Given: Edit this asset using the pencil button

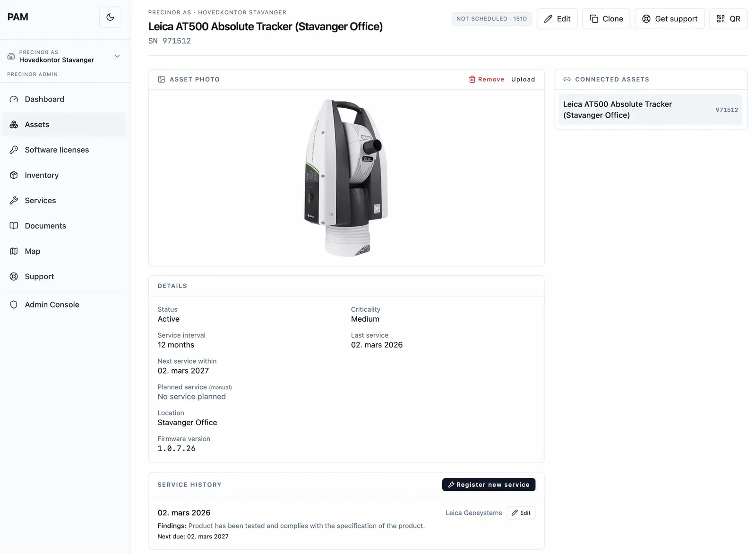Looking at the screenshot, I should (x=557, y=19).
